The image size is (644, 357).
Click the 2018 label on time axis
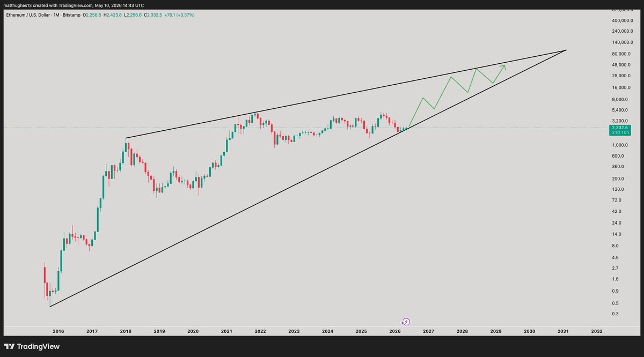[126, 332]
